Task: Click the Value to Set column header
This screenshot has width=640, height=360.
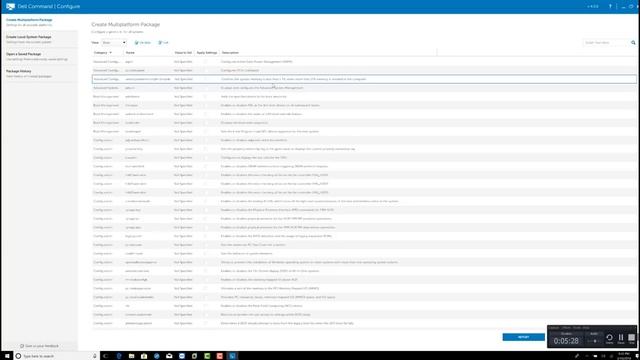Action: pyautogui.click(x=183, y=53)
